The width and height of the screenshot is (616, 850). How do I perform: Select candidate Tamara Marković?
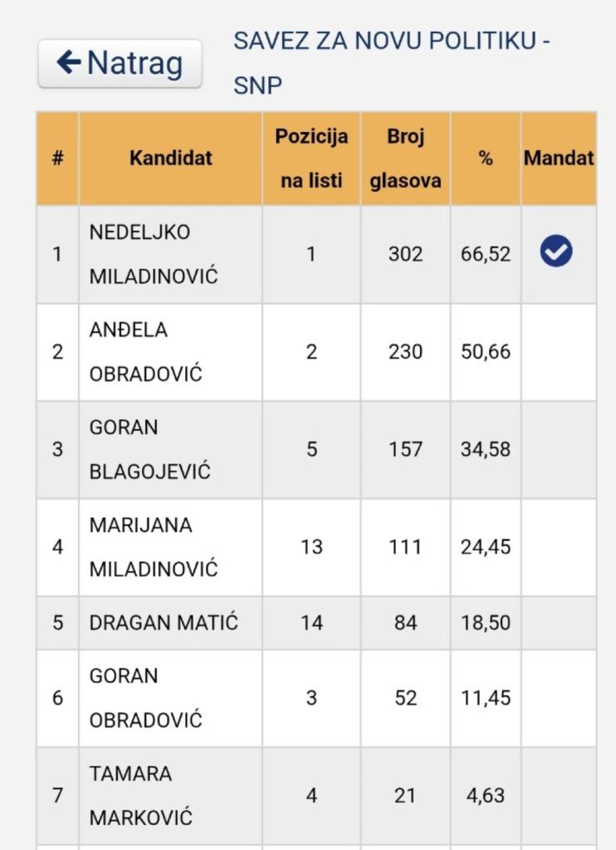pos(141,795)
